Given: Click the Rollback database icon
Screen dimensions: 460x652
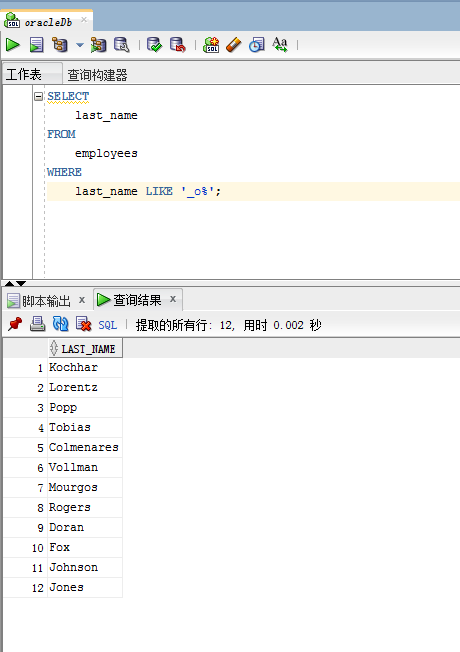Looking at the screenshot, I should pos(178,44).
